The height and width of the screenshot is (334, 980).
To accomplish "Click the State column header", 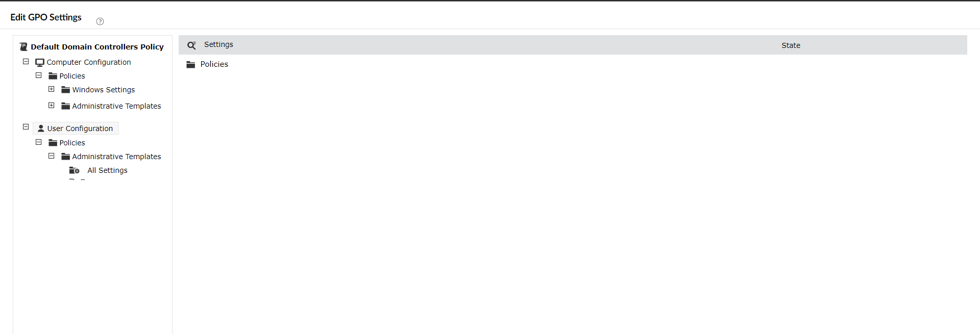I will click(791, 45).
